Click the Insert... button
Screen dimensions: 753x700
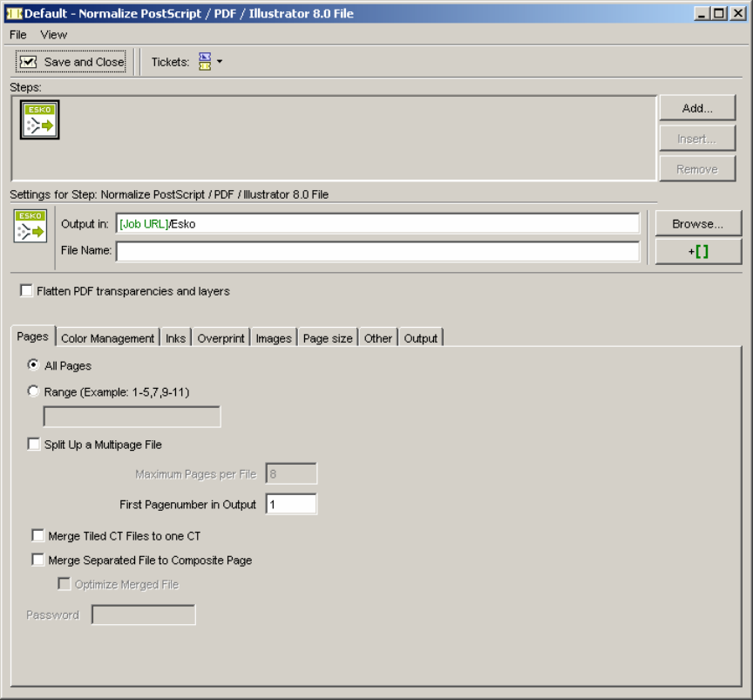click(x=697, y=139)
